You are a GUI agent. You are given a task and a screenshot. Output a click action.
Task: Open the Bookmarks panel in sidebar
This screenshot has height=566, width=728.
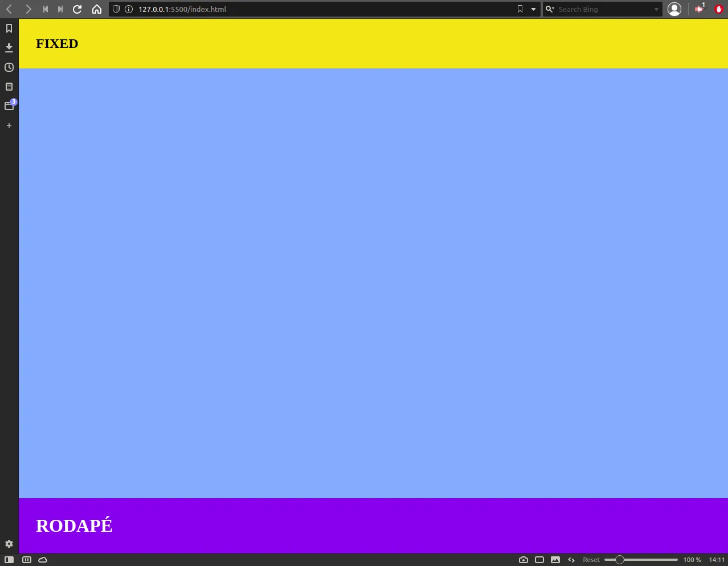pyautogui.click(x=9, y=28)
